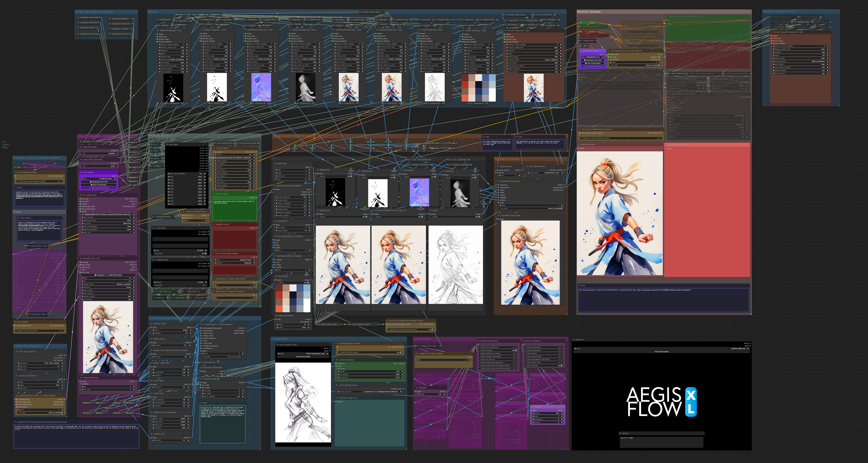Open the switch_1 dropdown in CR LoRA Stack

pyautogui.click(x=235, y=155)
